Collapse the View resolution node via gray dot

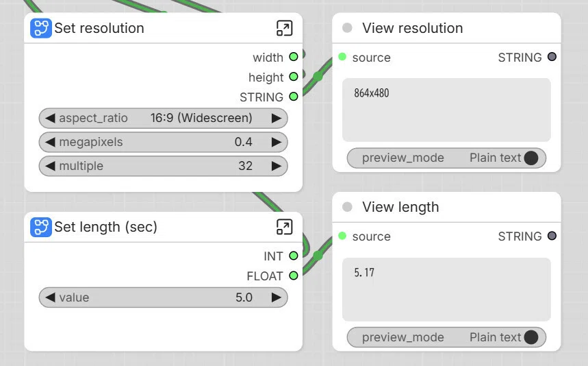[347, 28]
